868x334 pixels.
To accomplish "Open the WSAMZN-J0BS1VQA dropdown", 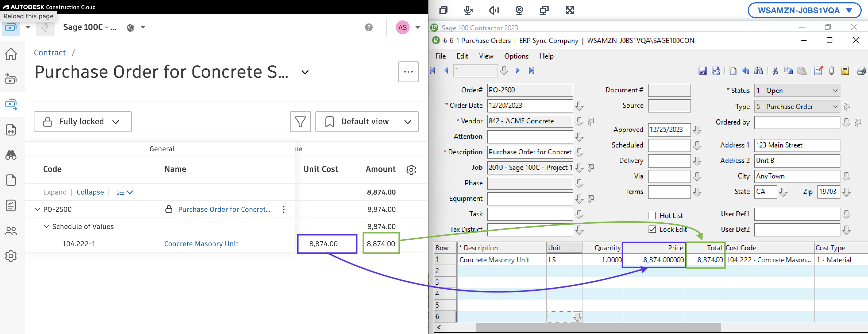I will (x=804, y=10).
